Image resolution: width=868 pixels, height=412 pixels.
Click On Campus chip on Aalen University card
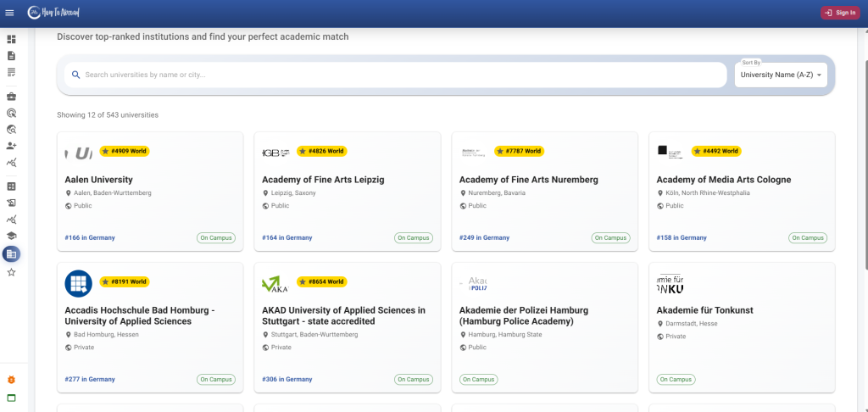(x=216, y=238)
